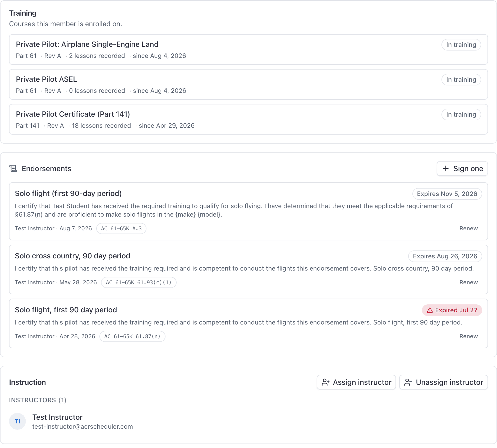The height and width of the screenshot is (448, 497).
Task: Click the Unassign instructor button
Action: coord(443,382)
